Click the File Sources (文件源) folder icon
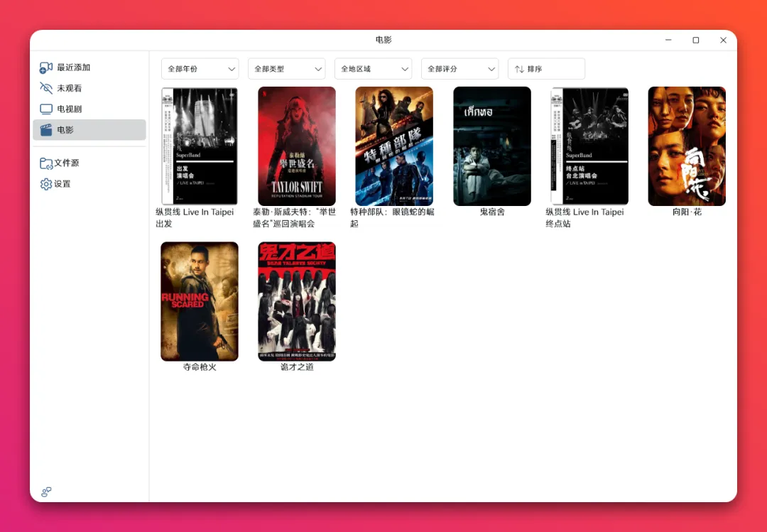 (x=46, y=163)
